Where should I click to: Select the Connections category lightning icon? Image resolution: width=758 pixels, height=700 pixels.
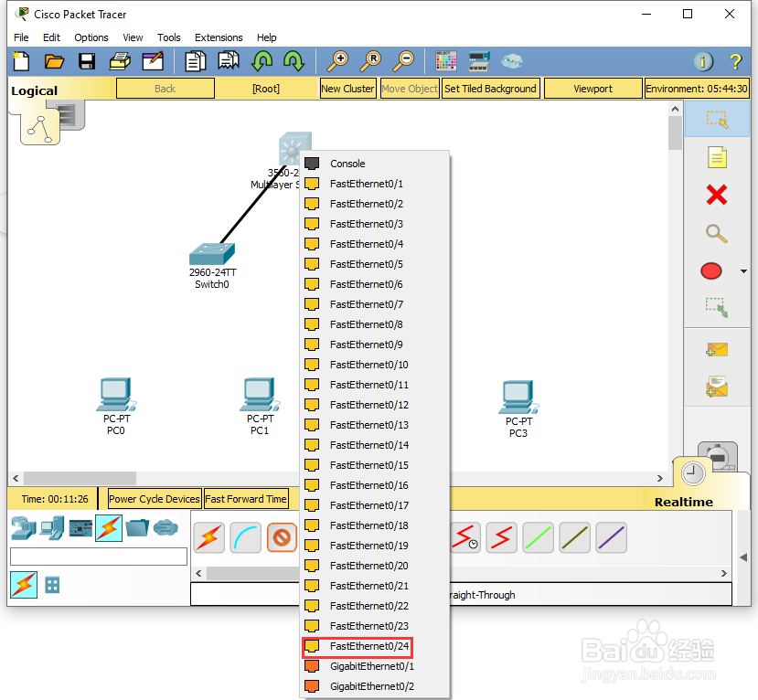108,528
